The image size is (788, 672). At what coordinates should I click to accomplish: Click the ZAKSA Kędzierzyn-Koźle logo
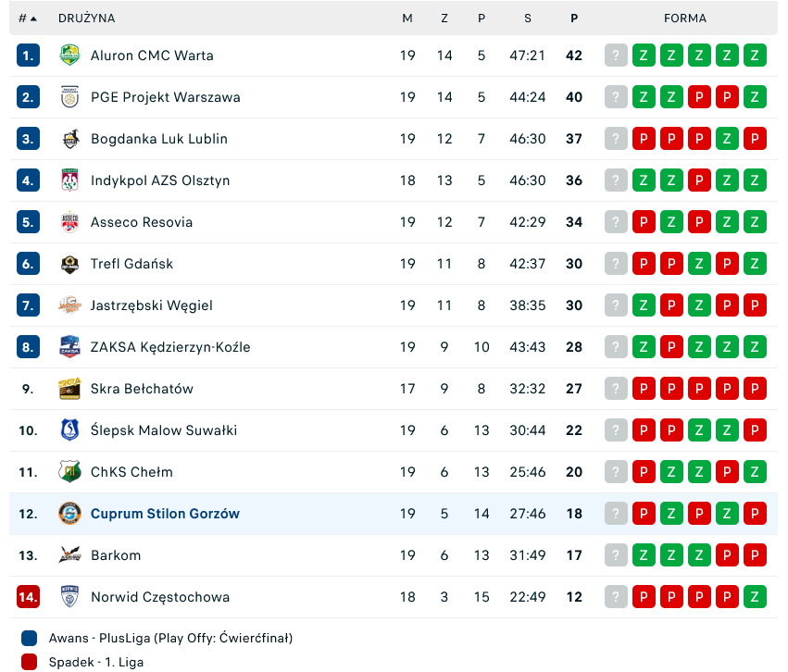click(x=69, y=347)
